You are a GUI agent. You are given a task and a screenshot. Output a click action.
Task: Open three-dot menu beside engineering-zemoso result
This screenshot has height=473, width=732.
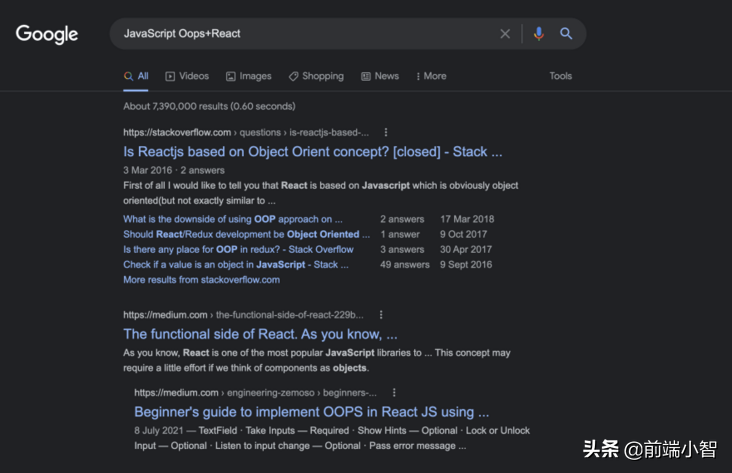(x=394, y=393)
